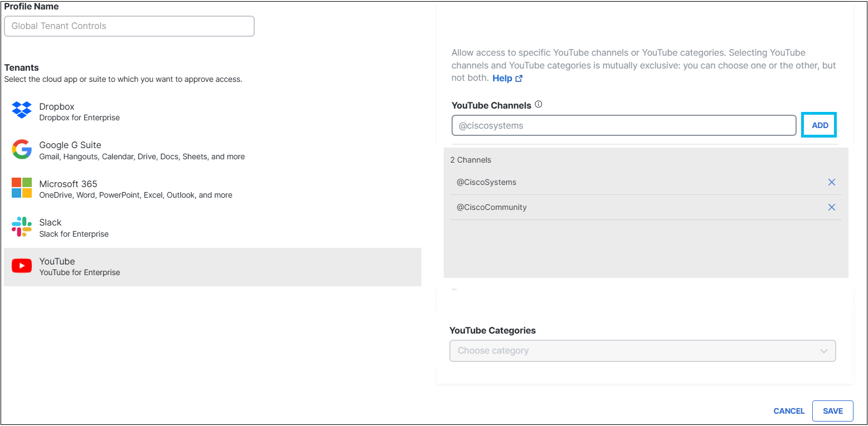This screenshot has width=868, height=426.
Task: Click the Profile Name label
Action: 32,7
